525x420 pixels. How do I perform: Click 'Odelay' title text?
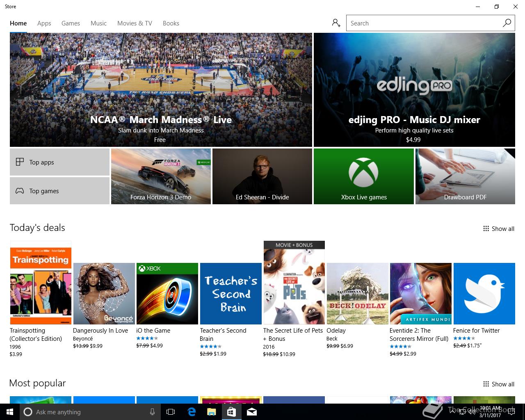pyautogui.click(x=336, y=330)
